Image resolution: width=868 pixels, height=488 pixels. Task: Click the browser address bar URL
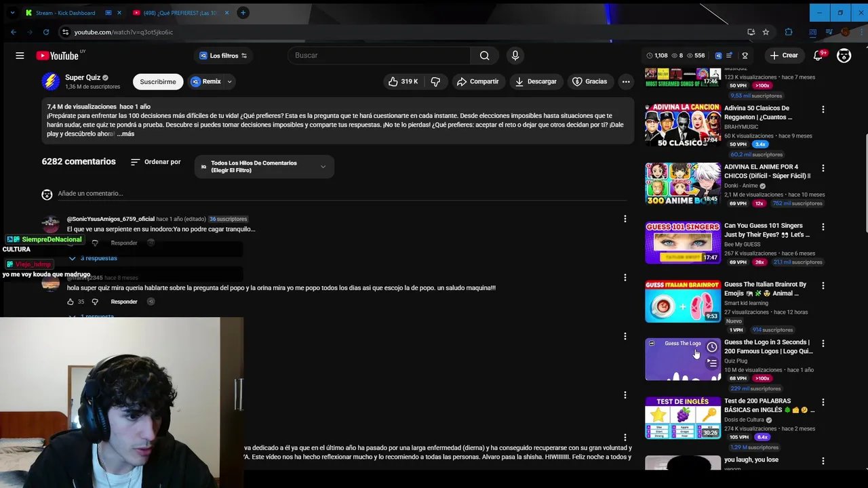pos(123,32)
